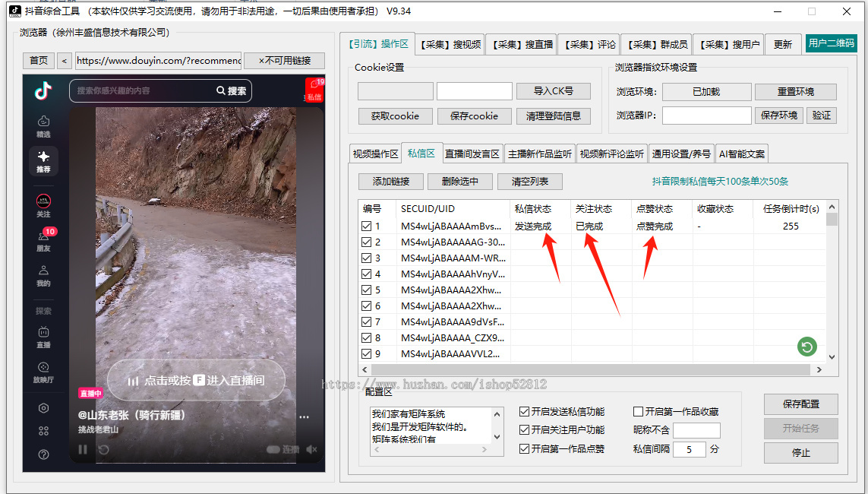Focus the 昵称不含 input field
Image resolution: width=868 pixels, height=494 pixels.
696,430
